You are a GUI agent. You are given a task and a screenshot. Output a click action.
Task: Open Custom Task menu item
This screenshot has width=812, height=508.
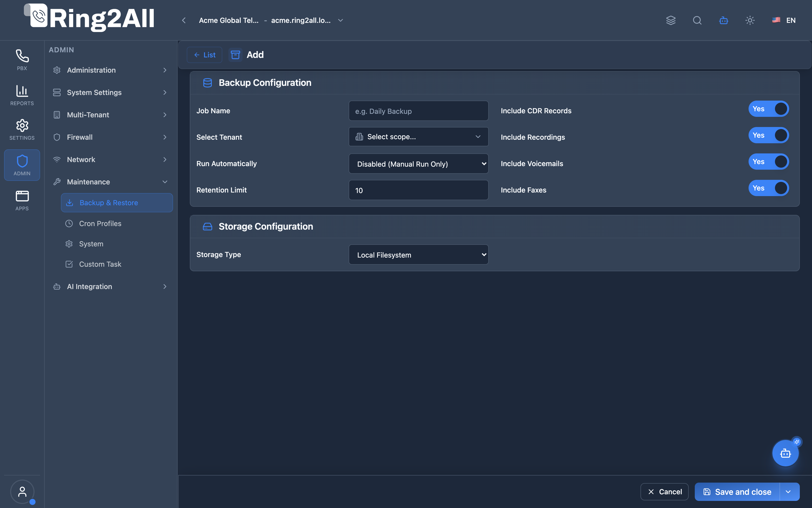point(117,264)
